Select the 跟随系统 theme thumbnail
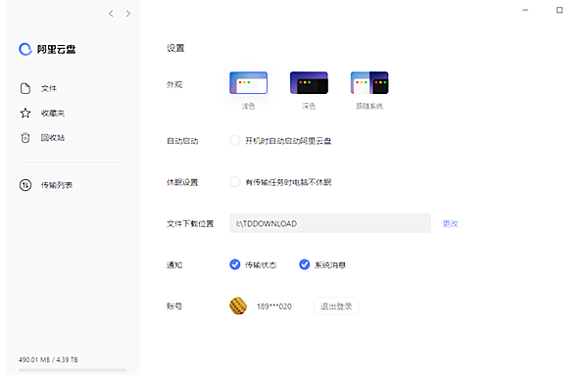Image resolution: width=588 pixels, height=375 pixels. 369,83
